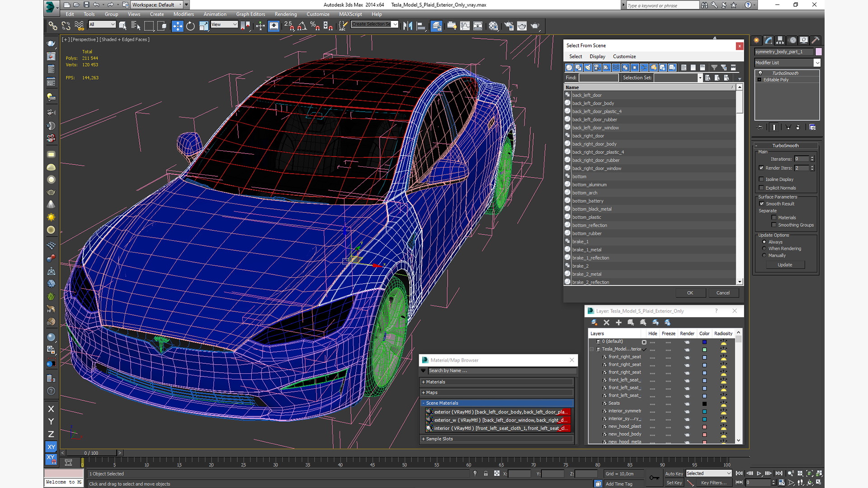This screenshot has width=868, height=488.
Task: Click Add Selected Objects plus icon in Layer window
Action: coord(618,323)
